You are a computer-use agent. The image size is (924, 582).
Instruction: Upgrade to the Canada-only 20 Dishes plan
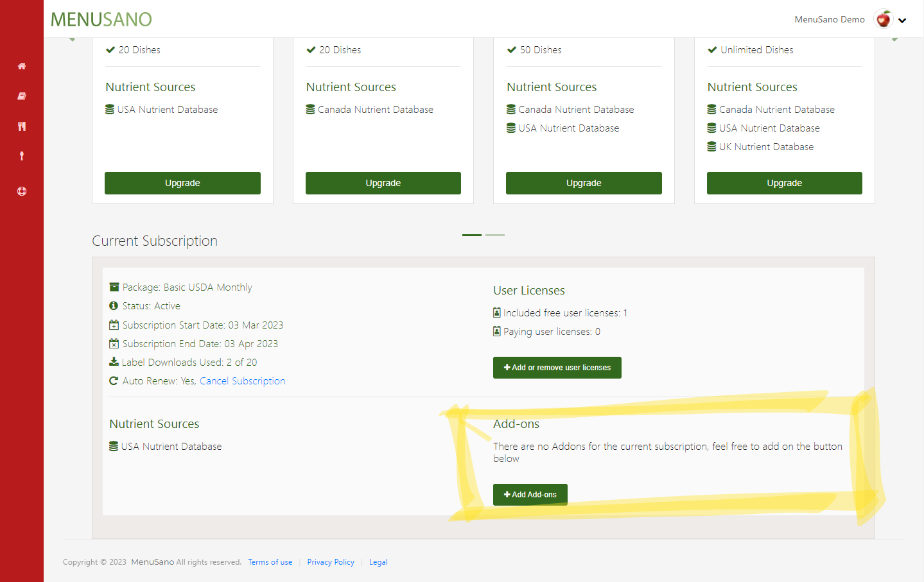(x=383, y=183)
